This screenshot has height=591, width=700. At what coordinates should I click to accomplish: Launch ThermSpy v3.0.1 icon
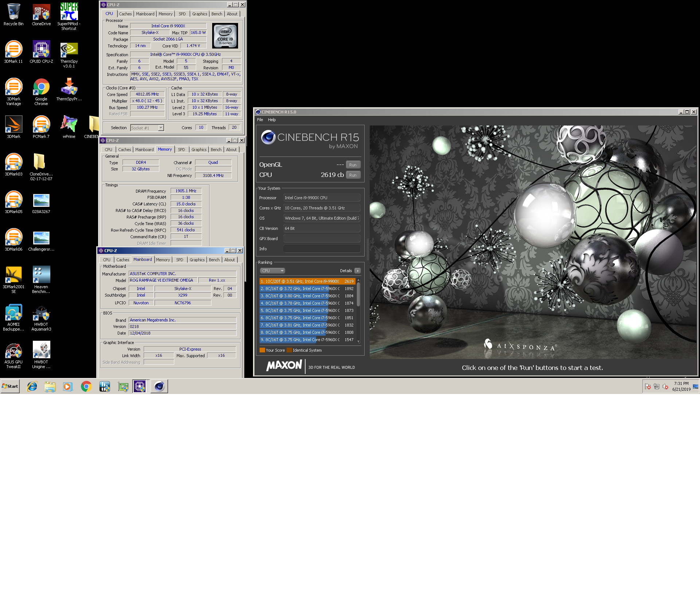point(69,54)
